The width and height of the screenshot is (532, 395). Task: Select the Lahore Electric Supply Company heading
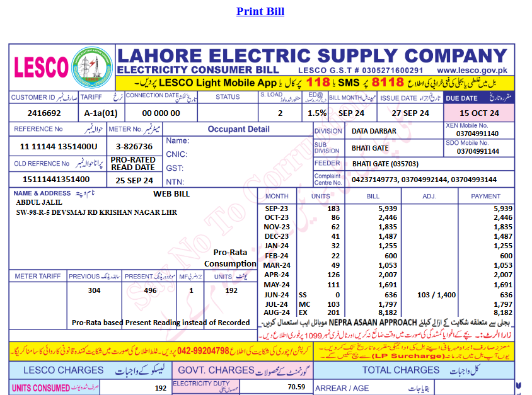(314, 55)
